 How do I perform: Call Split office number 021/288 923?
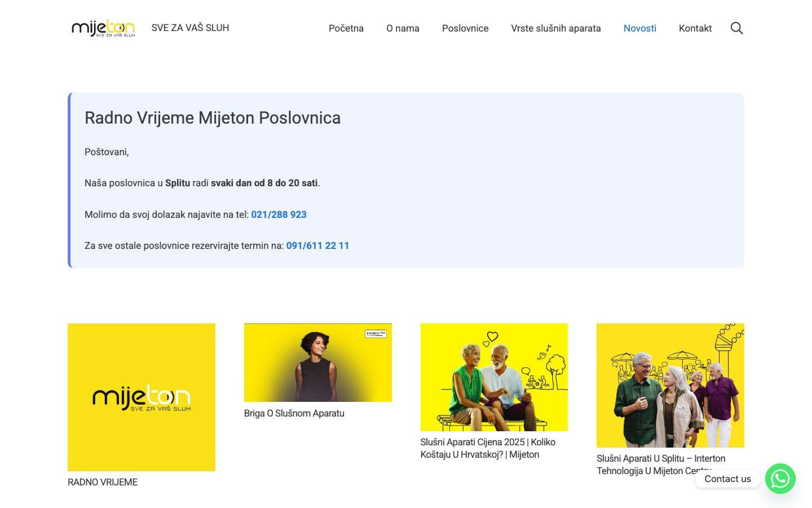click(279, 214)
